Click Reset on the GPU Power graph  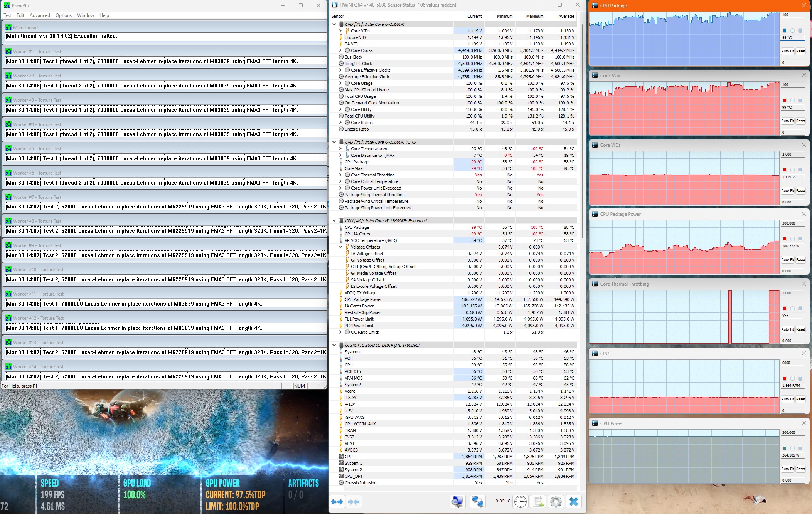(800, 469)
